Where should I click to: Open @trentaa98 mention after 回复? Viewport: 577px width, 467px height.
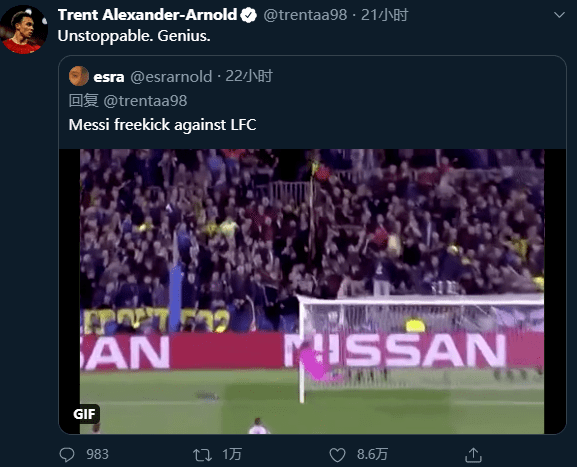click(x=145, y=101)
